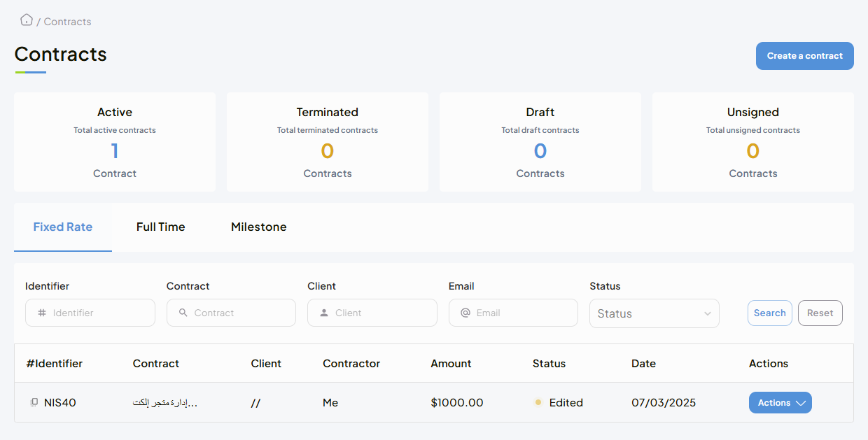This screenshot has height=440, width=868.
Task: Focus the Email filter input
Action: (521, 313)
